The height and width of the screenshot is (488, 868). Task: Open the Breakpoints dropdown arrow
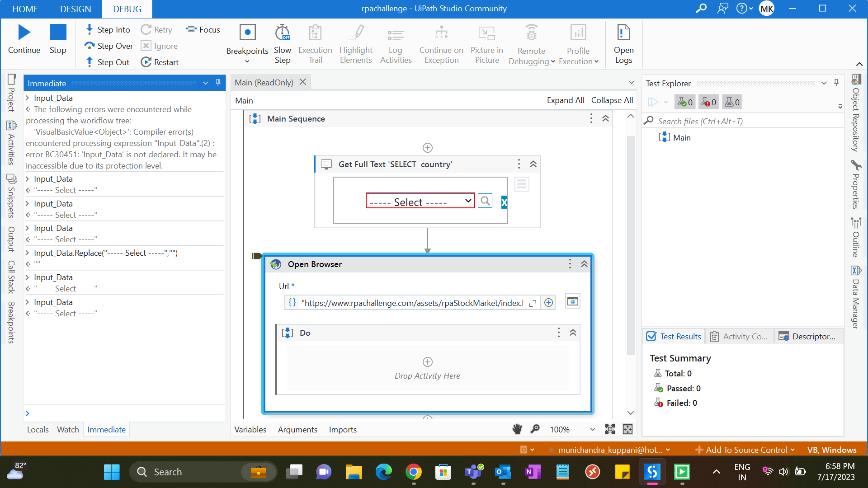click(247, 61)
